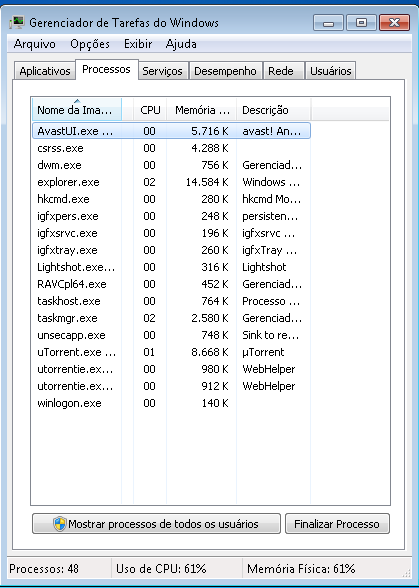Open the Exibir menu
Viewport: 419px width, 588px height.
[138, 44]
